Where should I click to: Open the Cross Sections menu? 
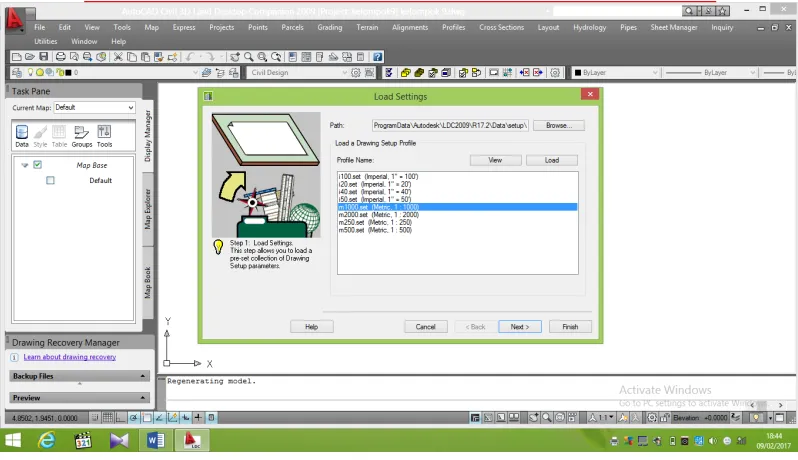click(501, 27)
